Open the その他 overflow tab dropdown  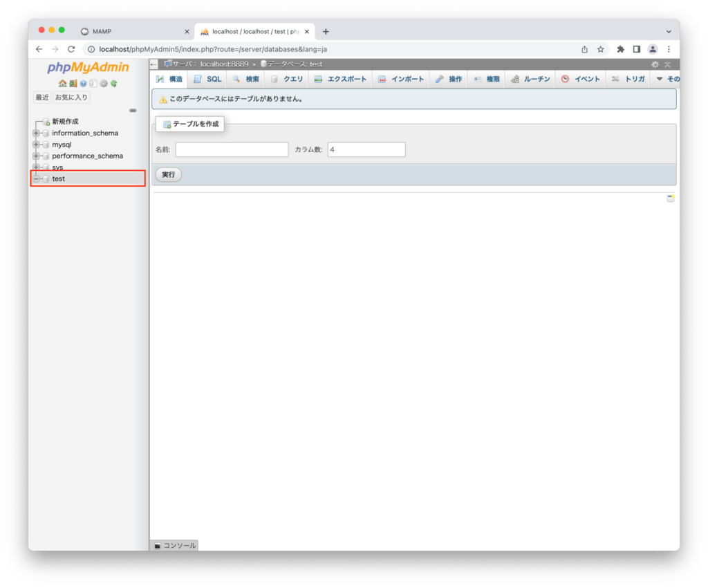667,80
